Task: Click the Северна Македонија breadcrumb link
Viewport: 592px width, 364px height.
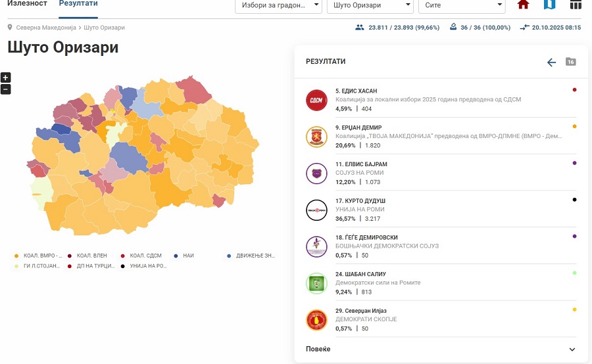Action: [45, 28]
